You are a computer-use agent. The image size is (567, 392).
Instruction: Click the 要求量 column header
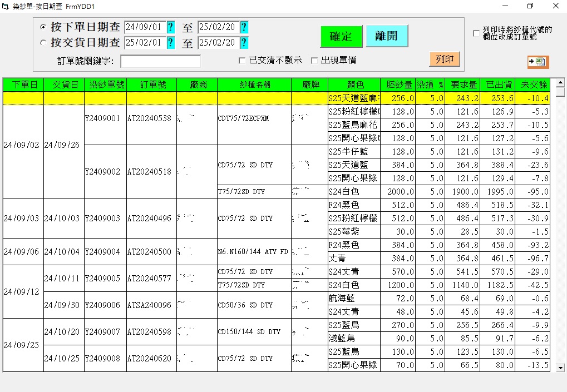pyautogui.click(x=462, y=85)
